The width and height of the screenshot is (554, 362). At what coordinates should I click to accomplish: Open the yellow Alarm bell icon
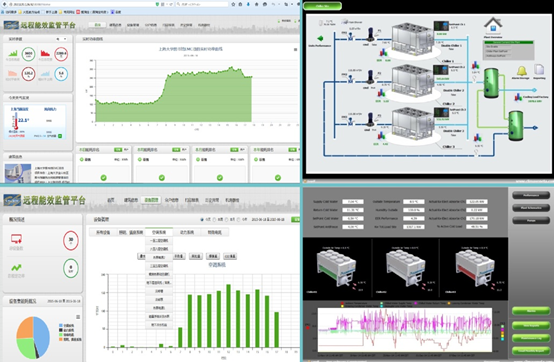(x=521, y=70)
